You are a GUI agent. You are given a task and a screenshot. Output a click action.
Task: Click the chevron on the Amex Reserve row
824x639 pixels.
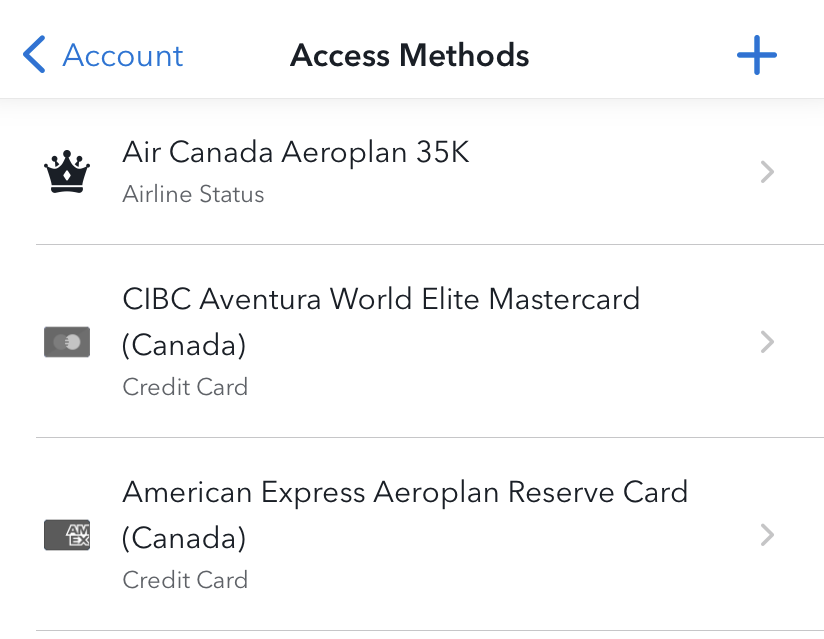point(767,535)
